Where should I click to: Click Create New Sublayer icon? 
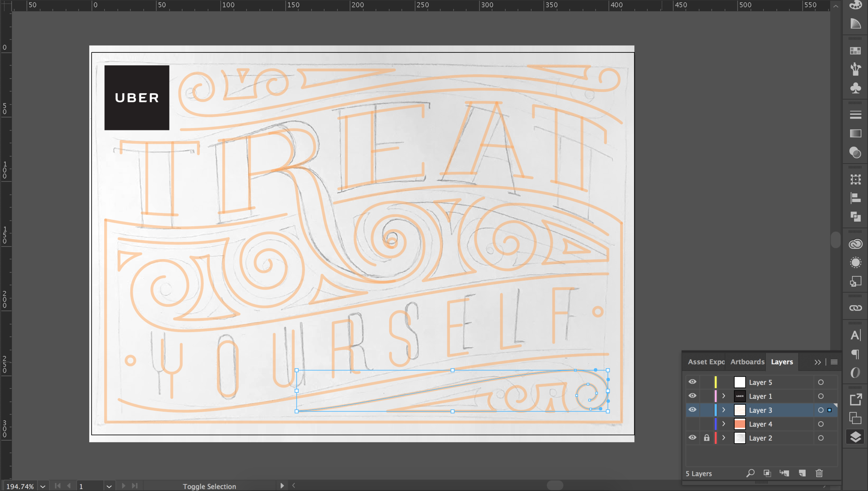pos(784,473)
